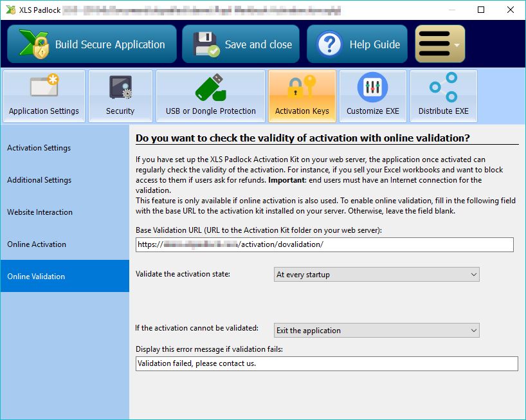The width and height of the screenshot is (526, 420).
Task: Click the XLS Padlock title bar logo
Action: 11,10
